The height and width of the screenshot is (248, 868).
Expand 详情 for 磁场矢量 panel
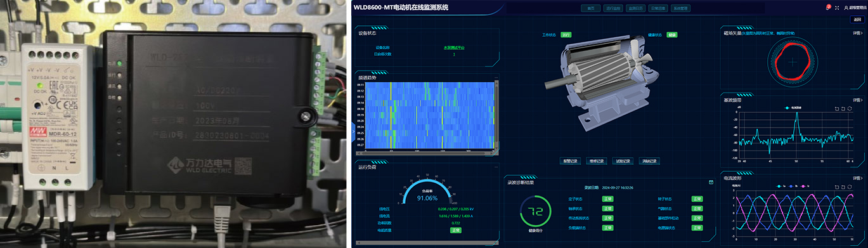click(857, 33)
